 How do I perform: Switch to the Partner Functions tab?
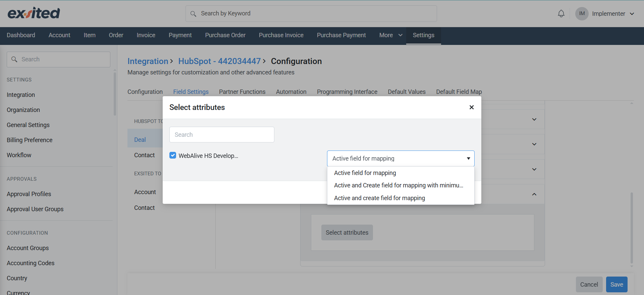242,92
